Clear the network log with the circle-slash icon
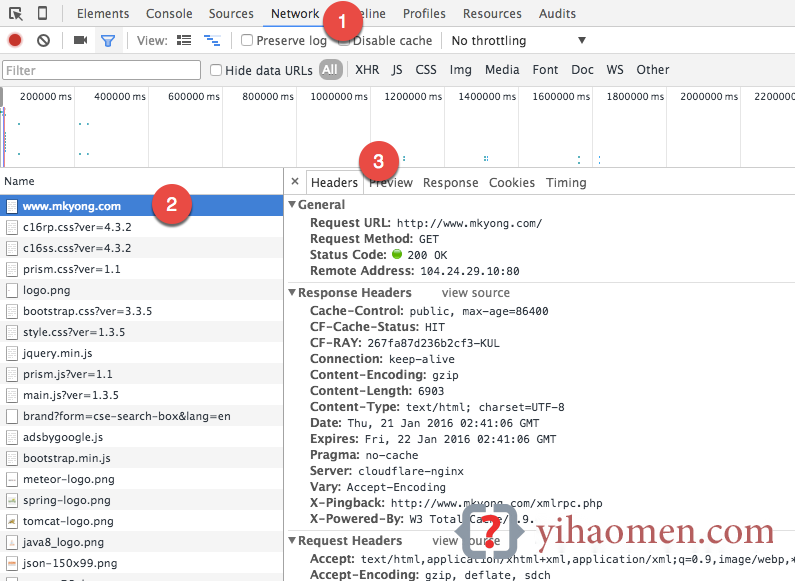The width and height of the screenshot is (795, 581). pos(44,40)
